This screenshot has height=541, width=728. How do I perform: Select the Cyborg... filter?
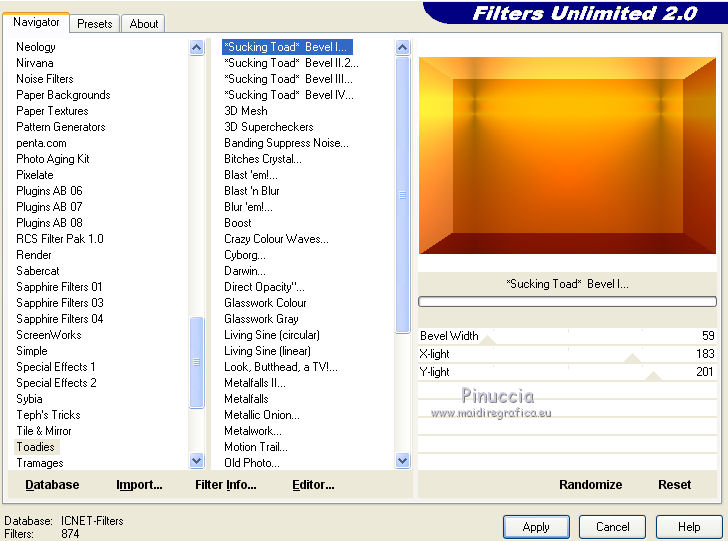pyautogui.click(x=245, y=255)
